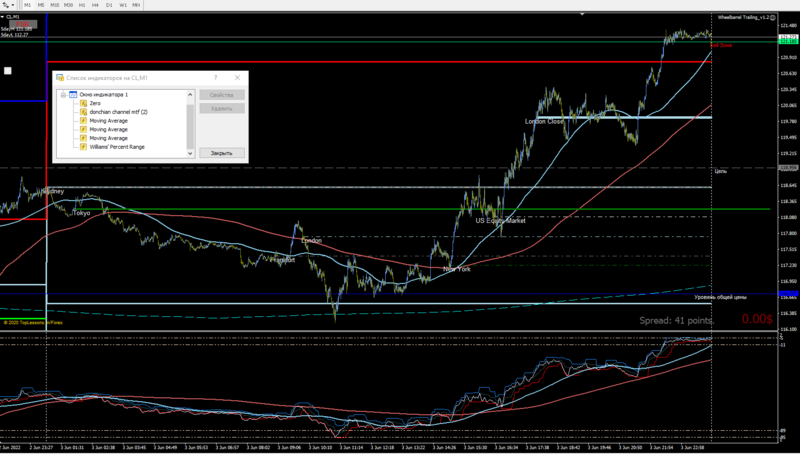Select the middle Moving Average indicator
This screenshot has height=454, width=800.
(x=108, y=130)
